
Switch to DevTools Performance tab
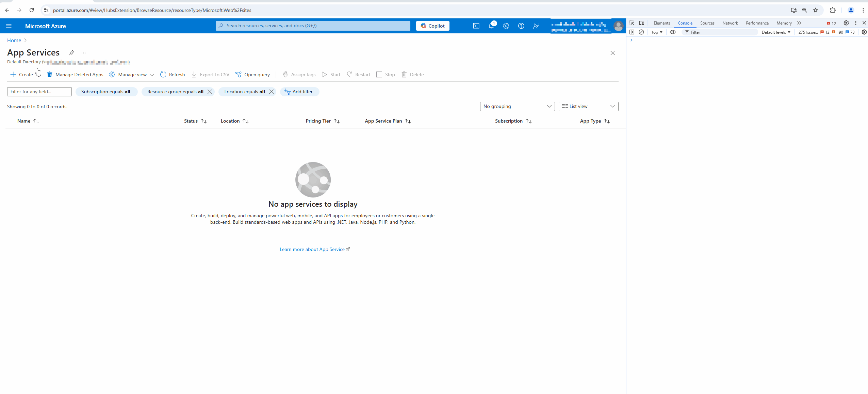(757, 23)
